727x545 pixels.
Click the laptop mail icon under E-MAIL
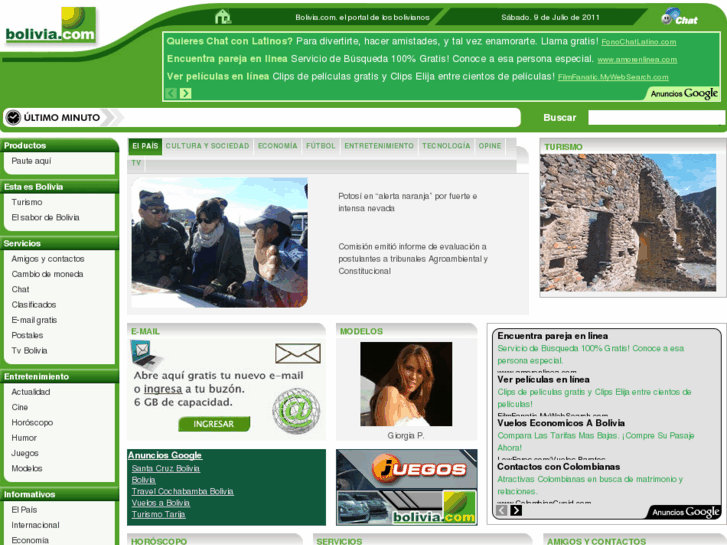point(146,354)
